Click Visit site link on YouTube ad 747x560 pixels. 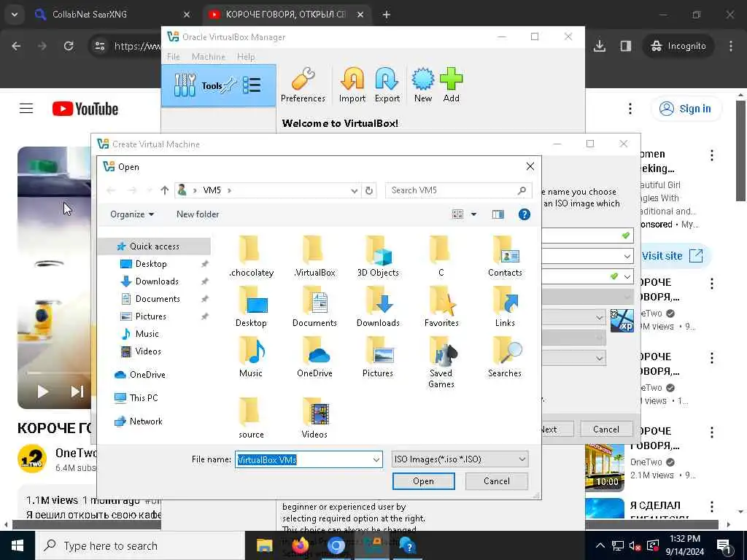[672, 256]
